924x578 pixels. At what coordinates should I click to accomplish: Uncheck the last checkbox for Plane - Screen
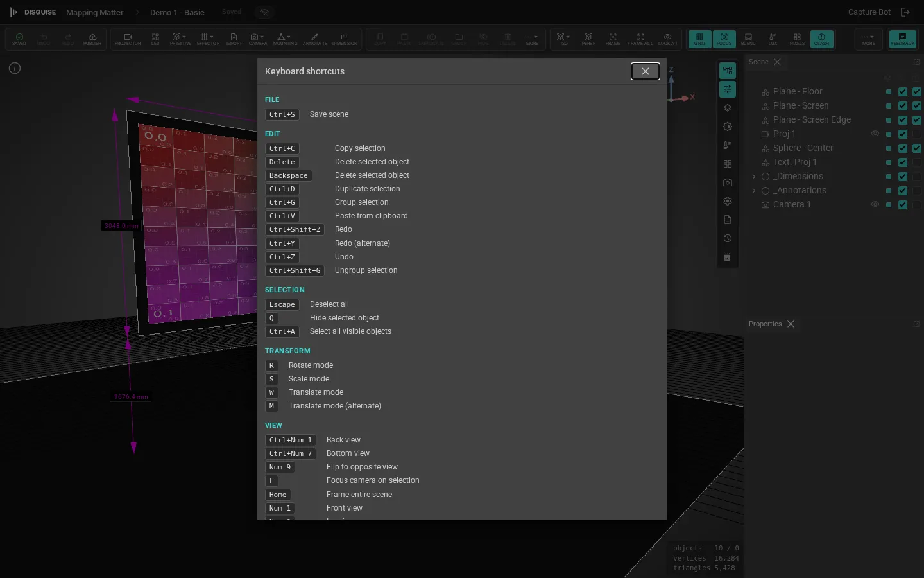pos(917,106)
